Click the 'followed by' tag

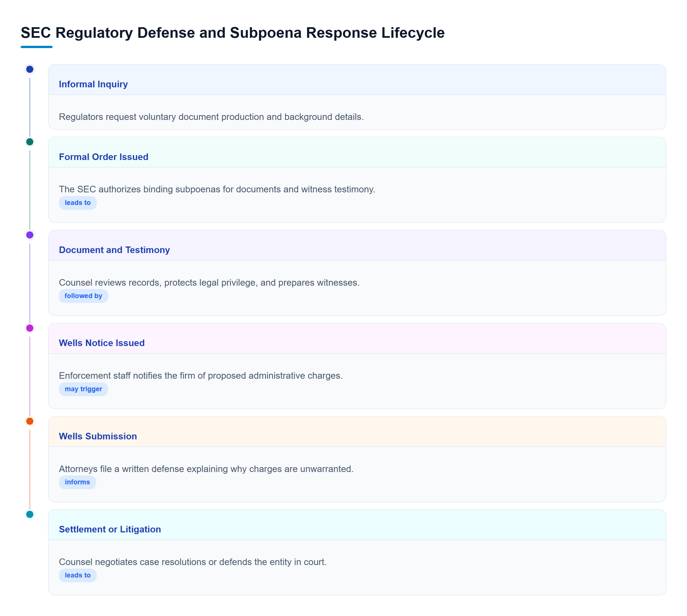[83, 296]
